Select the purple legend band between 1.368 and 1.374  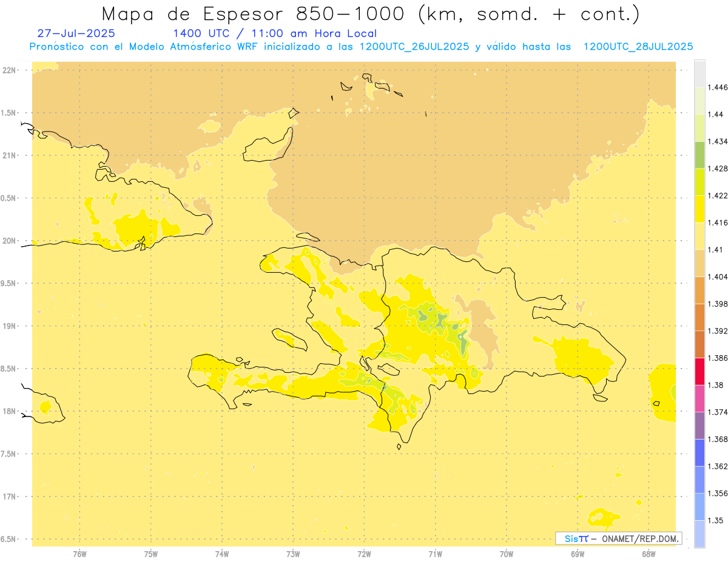[699, 426]
